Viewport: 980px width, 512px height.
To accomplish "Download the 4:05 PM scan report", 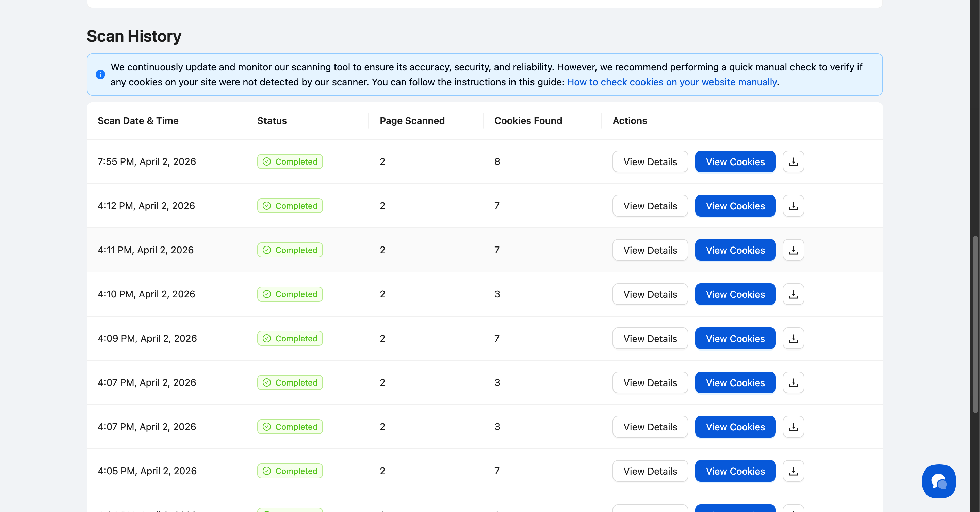I will tap(793, 471).
